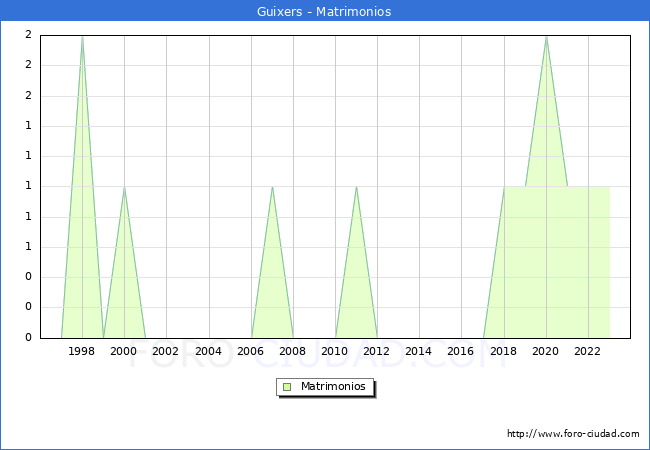Click the data peak at year 2011
650x450 pixels.
(x=356, y=187)
